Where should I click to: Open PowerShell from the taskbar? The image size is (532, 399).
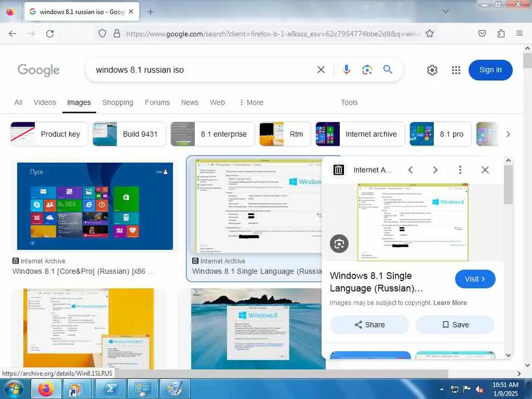tap(111, 389)
